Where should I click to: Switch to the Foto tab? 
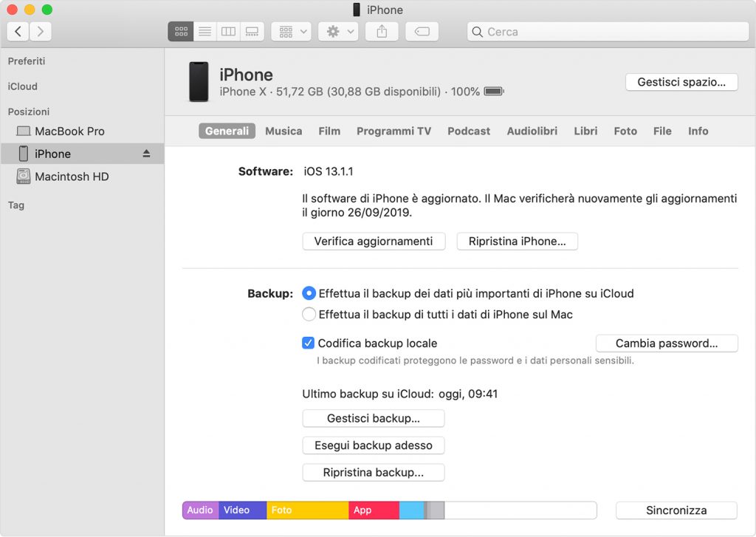pos(625,131)
